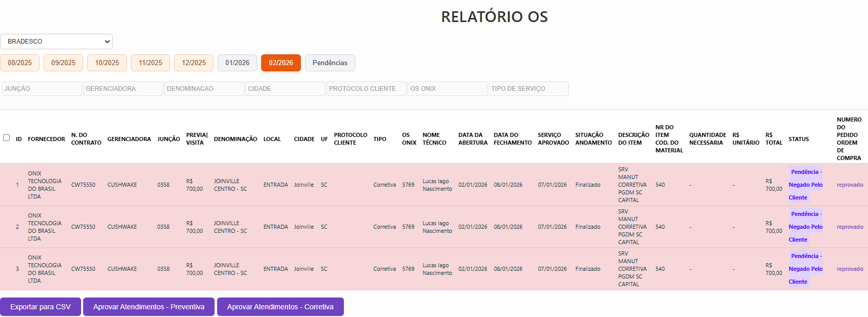The image size is (868, 317).
Task: Click the SERVIÇO APROVADO column header
Action: [553, 139]
